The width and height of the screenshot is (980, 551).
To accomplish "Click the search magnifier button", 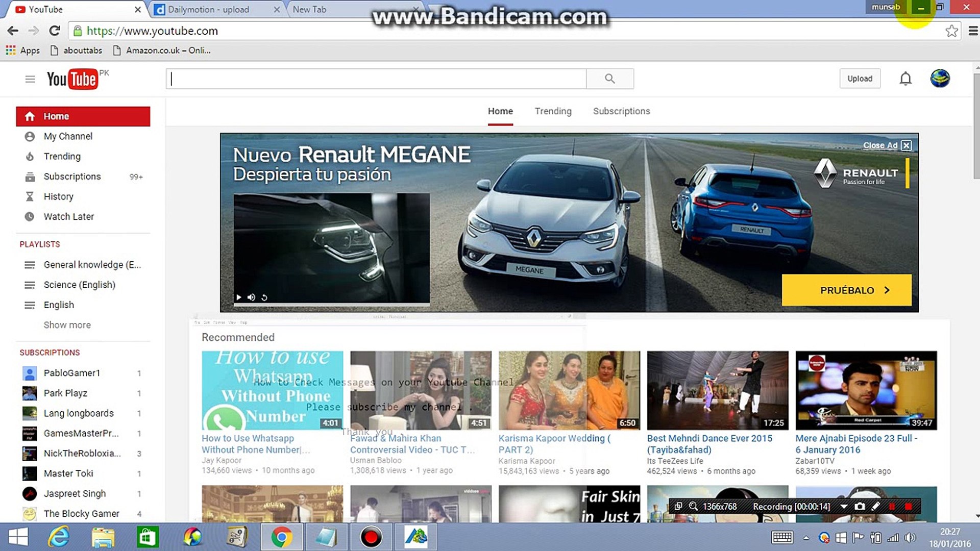I will tap(609, 79).
